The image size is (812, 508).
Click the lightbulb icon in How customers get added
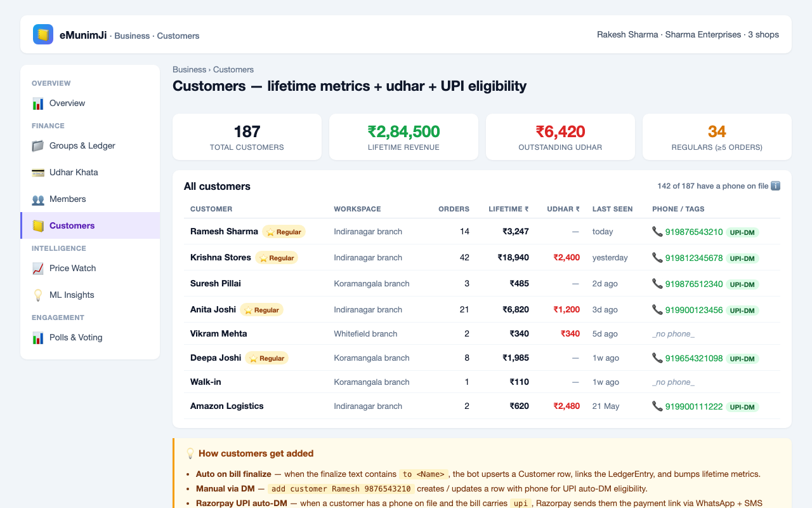point(190,453)
